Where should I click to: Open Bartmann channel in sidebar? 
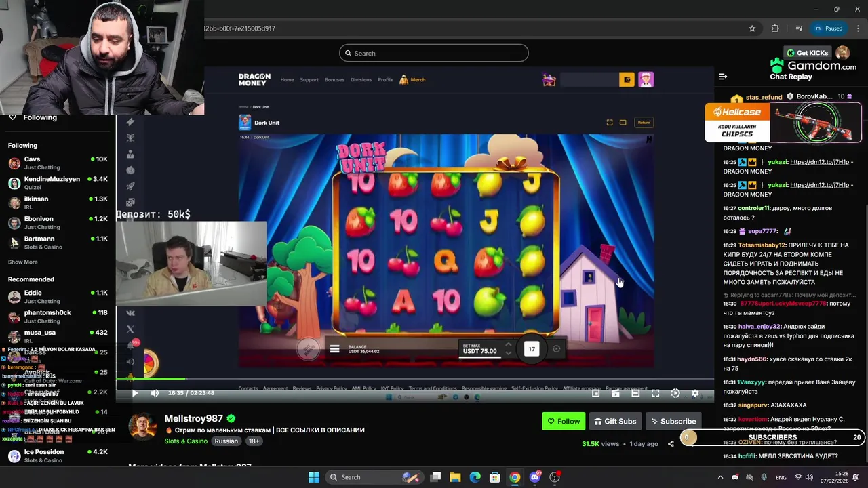point(58,243)
